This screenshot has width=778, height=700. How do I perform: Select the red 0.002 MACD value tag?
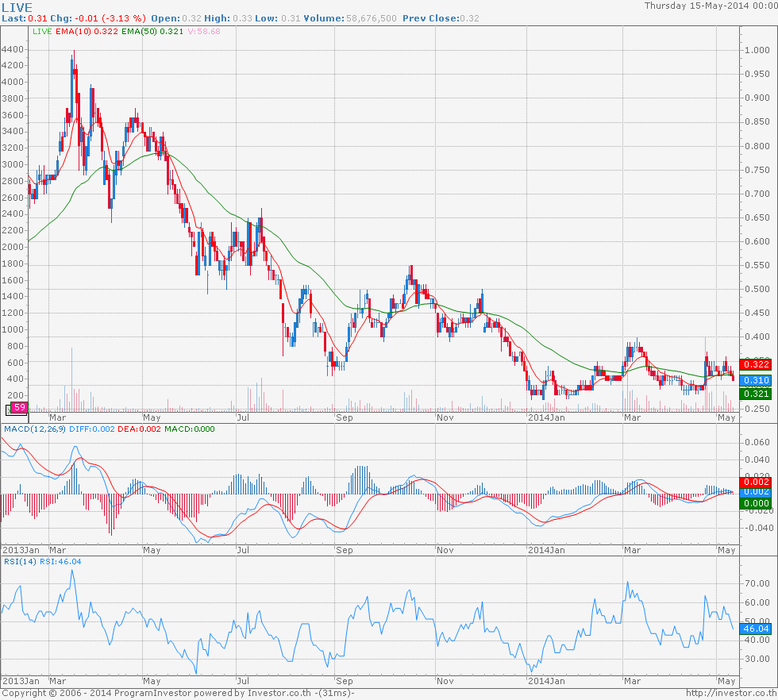point(755,482)
